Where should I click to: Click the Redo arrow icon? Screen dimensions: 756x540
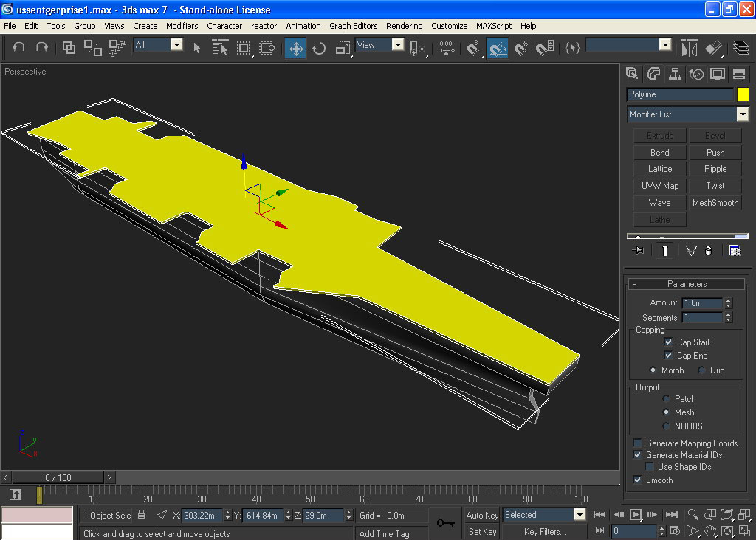click(42, 47)
